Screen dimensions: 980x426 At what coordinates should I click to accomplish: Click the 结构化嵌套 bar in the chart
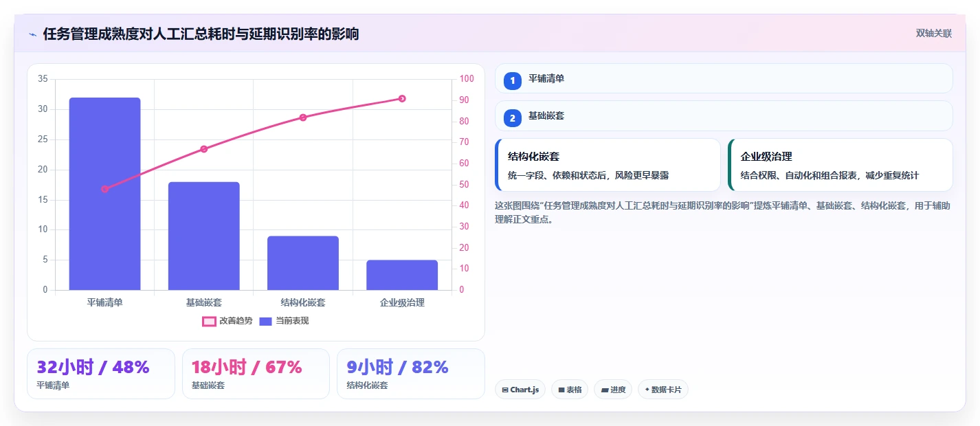(303, 263)
